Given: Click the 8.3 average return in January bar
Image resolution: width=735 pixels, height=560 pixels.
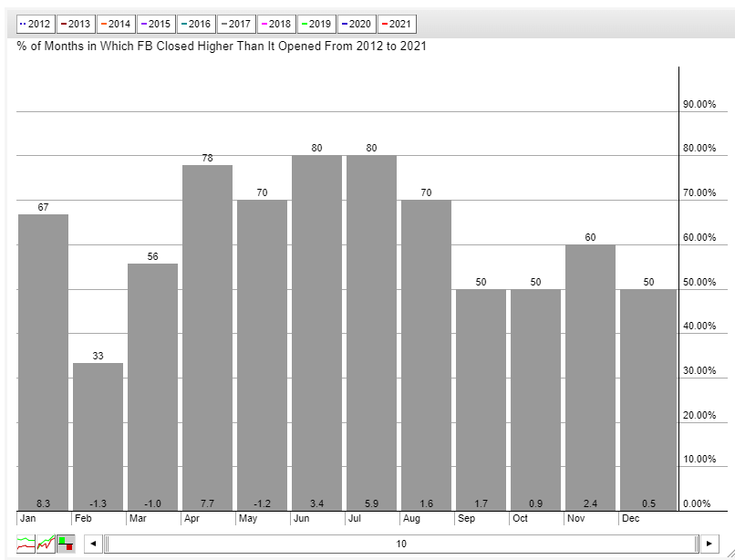Looking at the screenshot, I should pyautogui.click(x=43, y=503).
